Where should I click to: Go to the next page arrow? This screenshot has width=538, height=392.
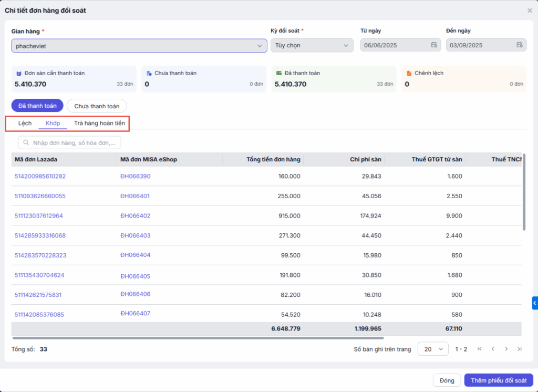[x=506, y=349]
